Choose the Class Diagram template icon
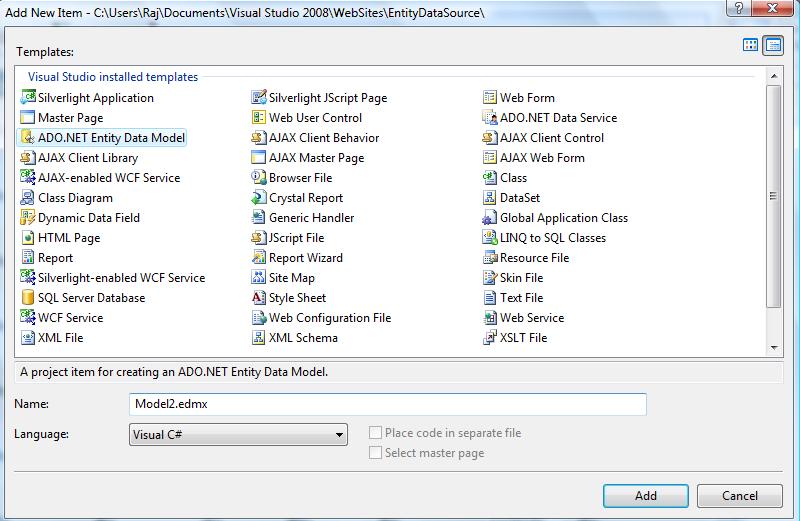This screenshot has width=800, height=521. click(x=28, y=197)
